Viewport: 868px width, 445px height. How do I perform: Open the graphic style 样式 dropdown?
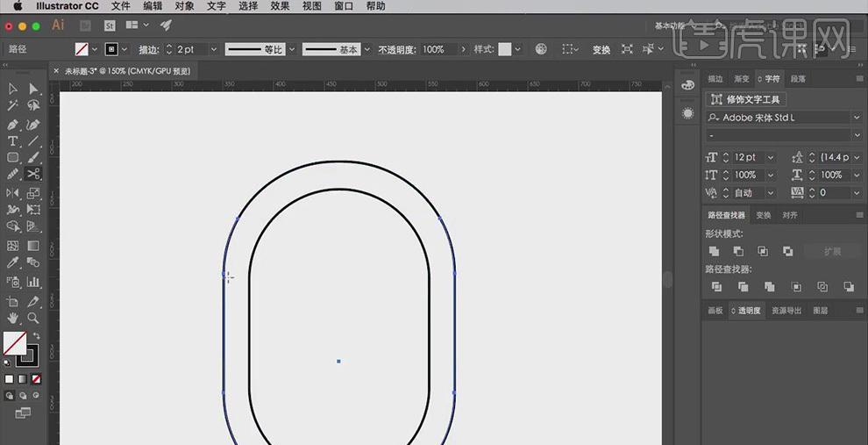(x=517, y=49)
